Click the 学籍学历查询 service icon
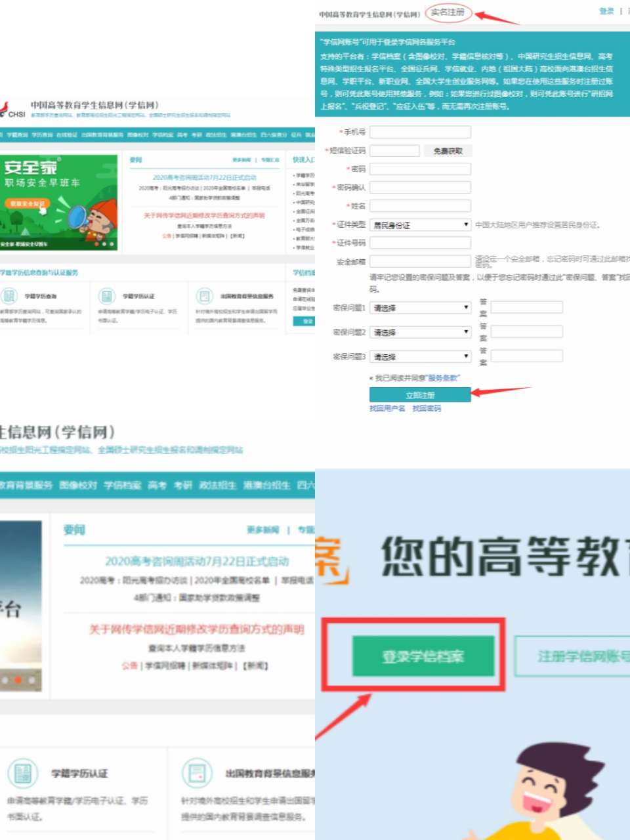This screenshot has width=630, height=840. point(9,296)
